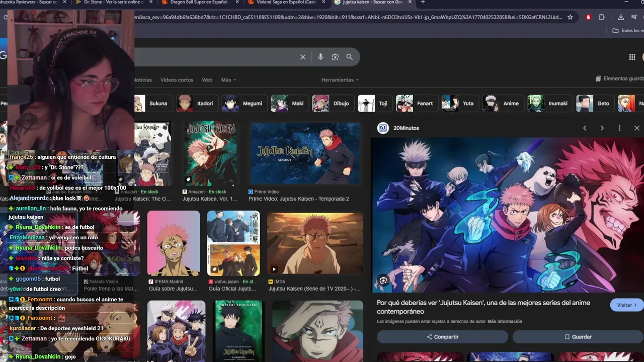
Task: Click the magnifying glass search button
Action: tap(350, 57)
